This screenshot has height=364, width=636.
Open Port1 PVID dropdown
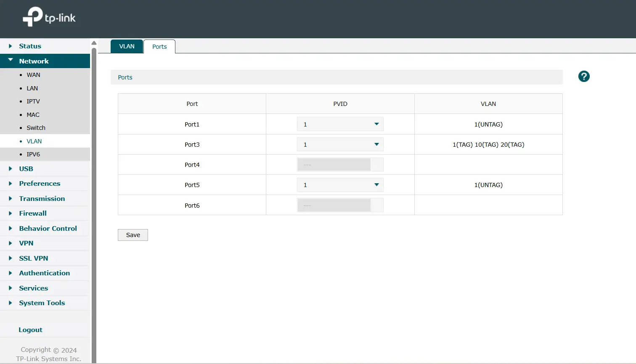[x=340, y=124]
